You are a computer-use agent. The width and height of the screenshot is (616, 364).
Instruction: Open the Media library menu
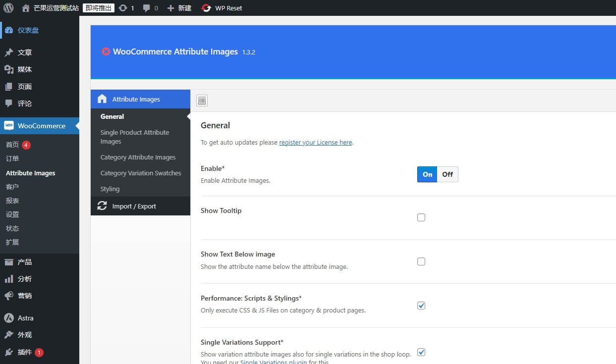pos(25,69)
